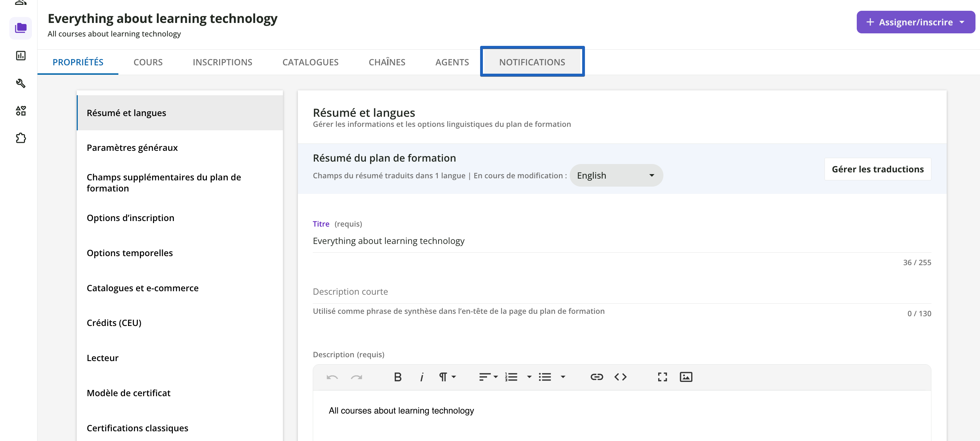Switch to the CHAÎNES tab

387,62
